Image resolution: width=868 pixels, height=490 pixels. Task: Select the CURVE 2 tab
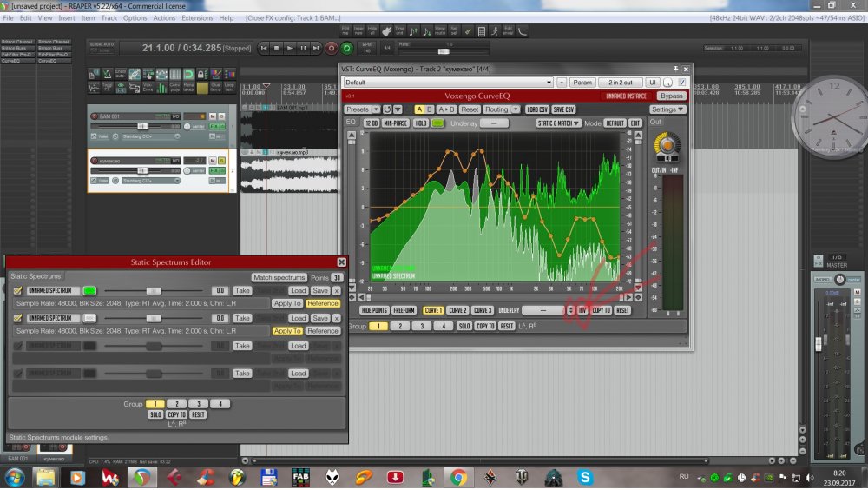[457, 310]
